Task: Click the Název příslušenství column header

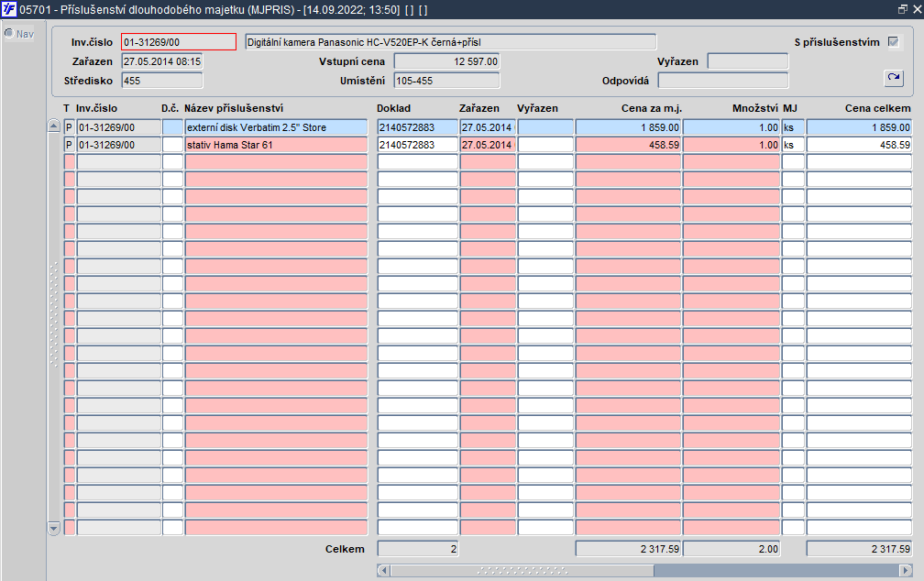Action: click(x=234, y=108)
